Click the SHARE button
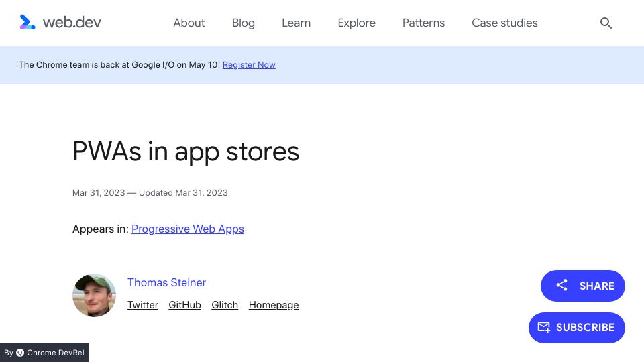This screenshot has width=644, height=362. pyautogui.click(x=583, y=286)
